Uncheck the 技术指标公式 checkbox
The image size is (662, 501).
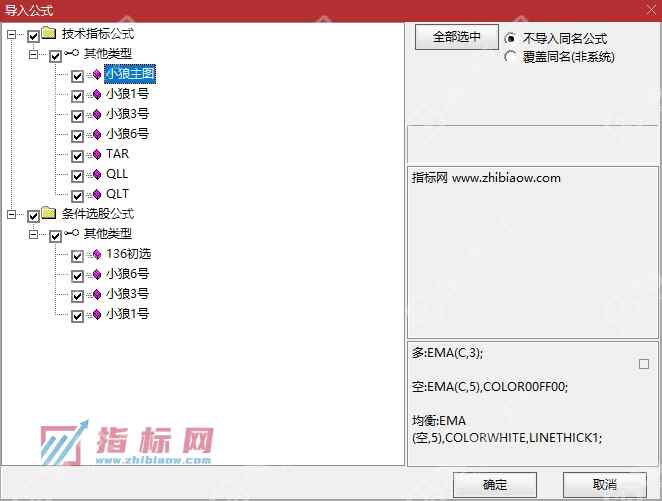[x=33, y=36]
